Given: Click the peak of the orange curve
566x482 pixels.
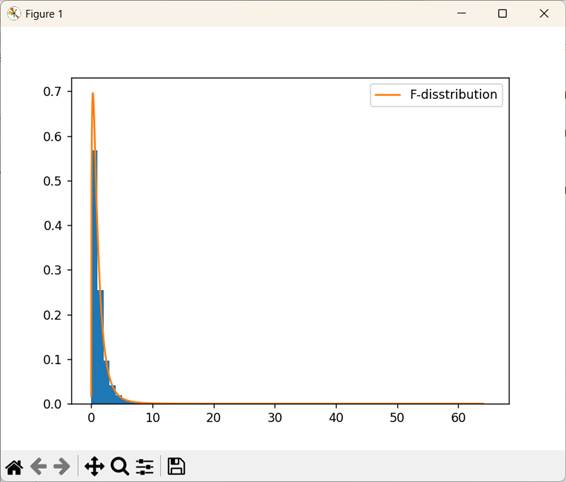Looking at the screenshot, I should pos(93,94).
